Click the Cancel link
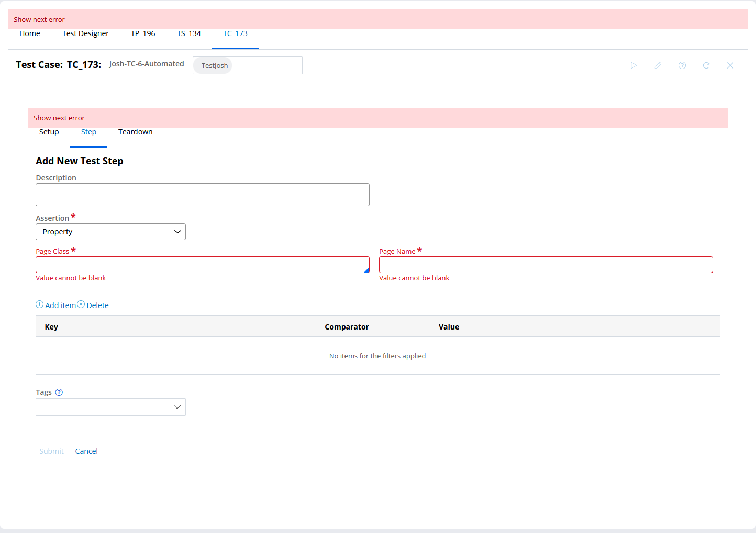The height and width of the screenshot is (533, 756). pyautogui.click(x=86, y=451)
